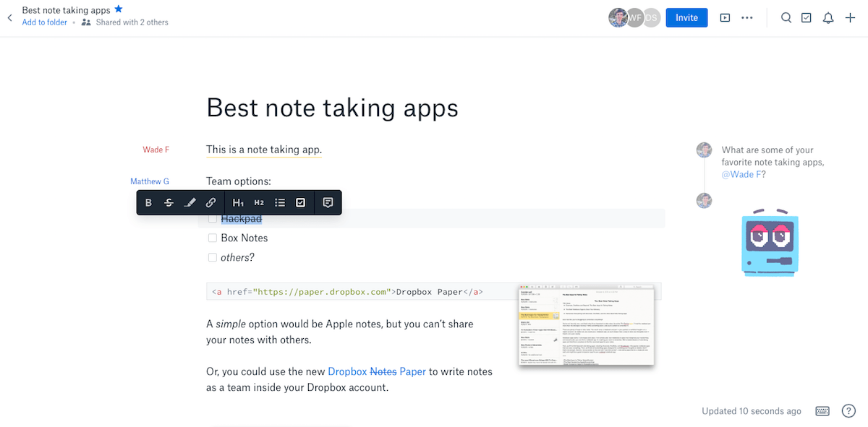Toggle checklist formatting in the toolbar
Screen dimensions: 868x427
point(301,203)
